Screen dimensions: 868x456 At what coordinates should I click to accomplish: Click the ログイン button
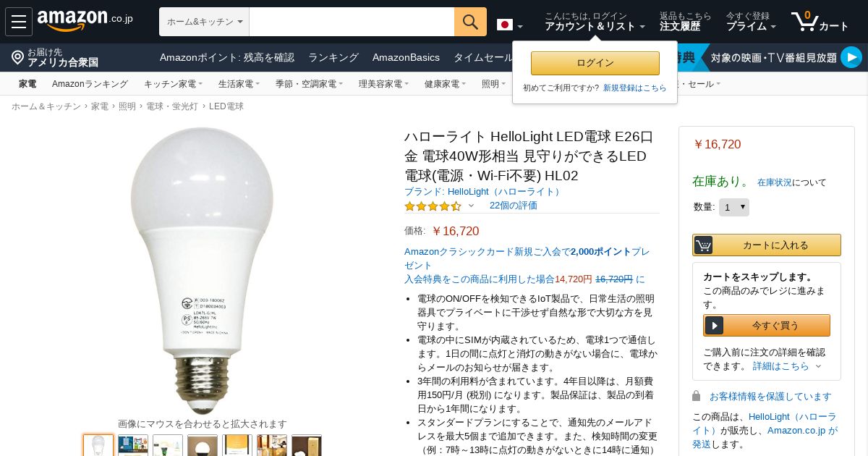point(595,63)
